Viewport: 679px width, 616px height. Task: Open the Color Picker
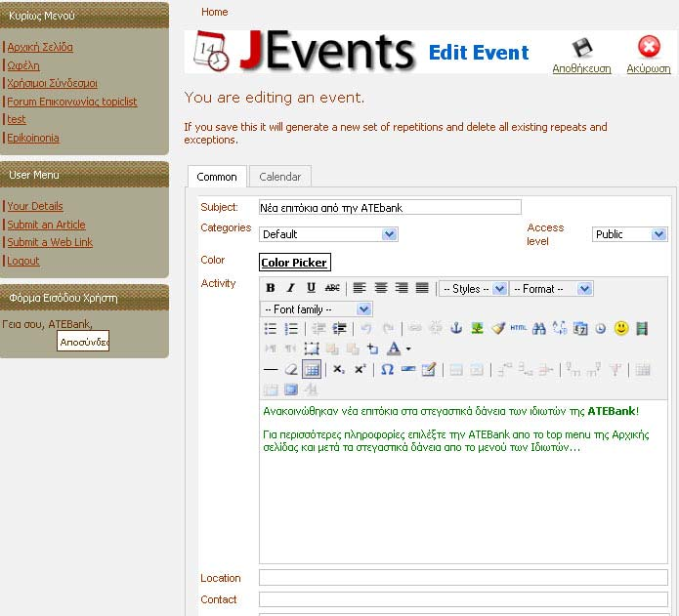[x=294, y=263]
